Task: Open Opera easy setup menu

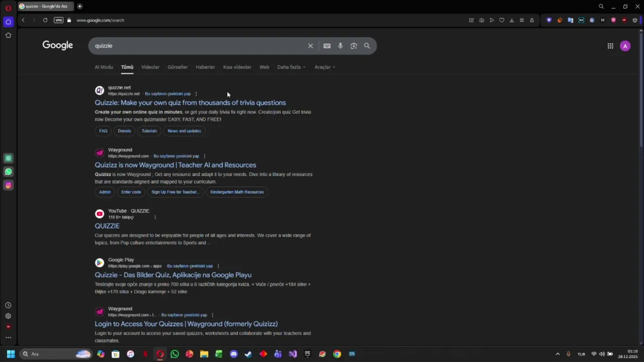Action: (x=522, y=20)
